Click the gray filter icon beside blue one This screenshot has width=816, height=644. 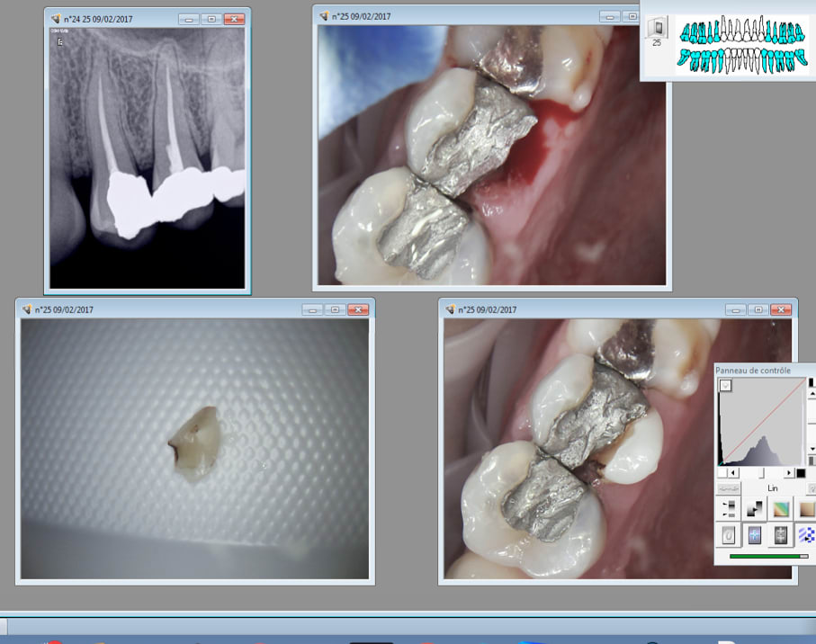pos(781,536)
